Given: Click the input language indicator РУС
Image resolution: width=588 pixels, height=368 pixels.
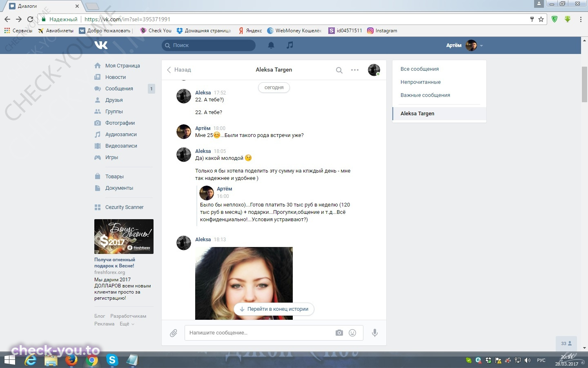Looking at the screenshot, I should pyautogui.click(x=541, y=360).
